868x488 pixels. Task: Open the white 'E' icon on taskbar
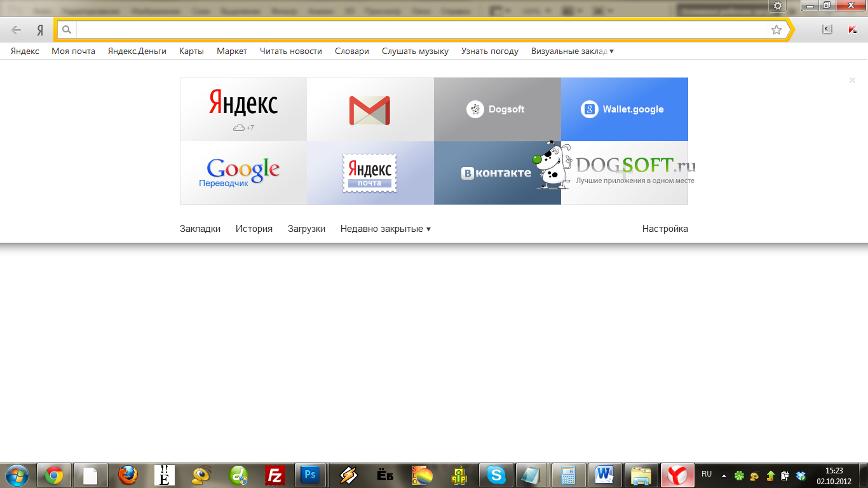click(x=165, y=475)
